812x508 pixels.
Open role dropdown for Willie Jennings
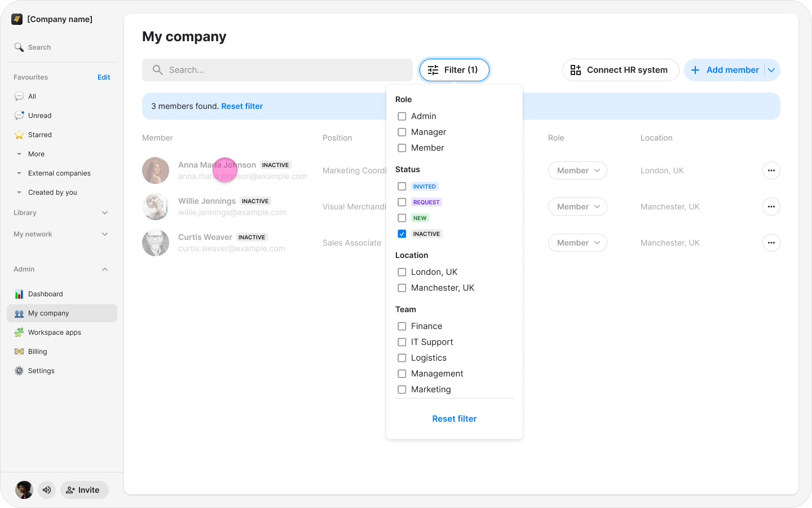point(577,207)
